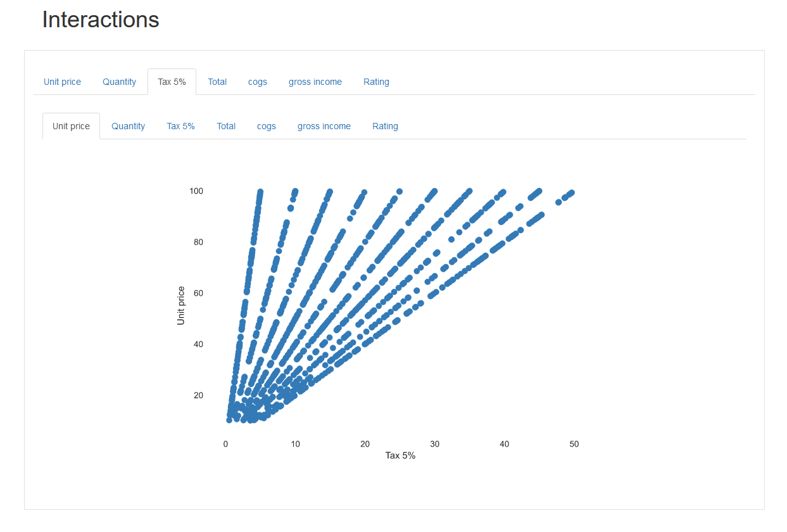The width and height of the screenshot is (787, 532).
Task: Click the rotated Unit price y-axis title
Action: pyautogui.click(x=181, y=306)
